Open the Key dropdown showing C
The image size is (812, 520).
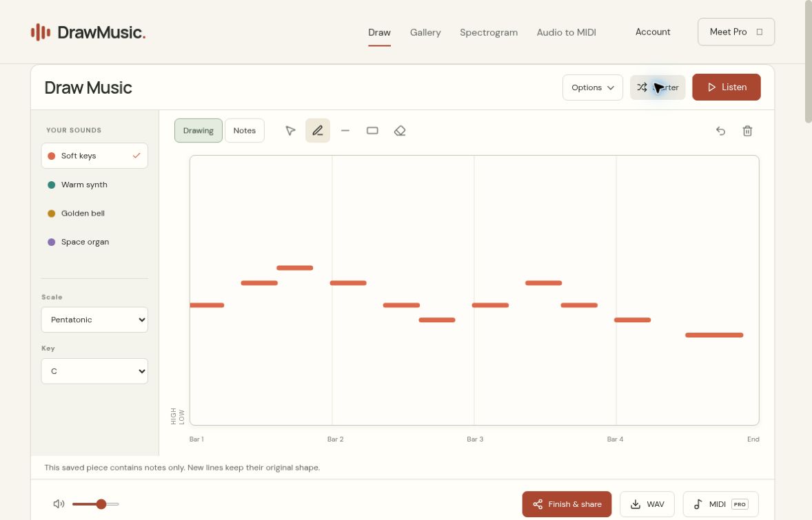click(94, 371)
